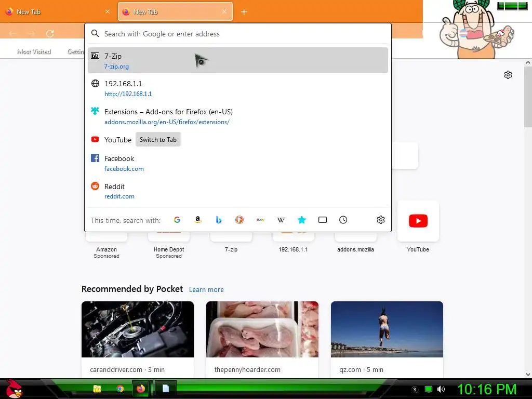The width and height of the screenshot is (532, 399).
Task: Search this time with Google icon
Action: [x=177, y=220]
